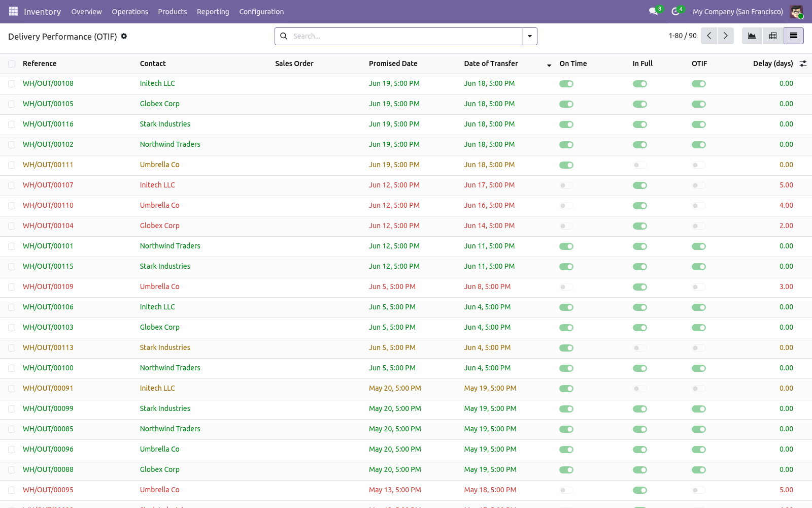
Task: Tick the checkbox for WH/OUT/00108
Action: (x=12, y=84)
